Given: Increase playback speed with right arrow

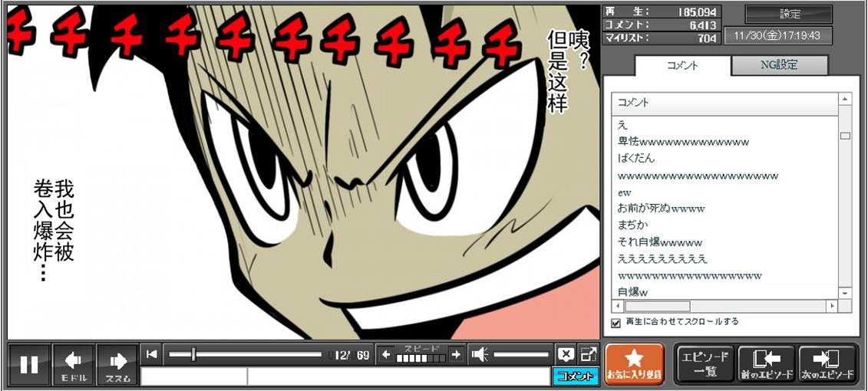Looking at the screenshot, I should pyautogui.click(x=456, y=354).
